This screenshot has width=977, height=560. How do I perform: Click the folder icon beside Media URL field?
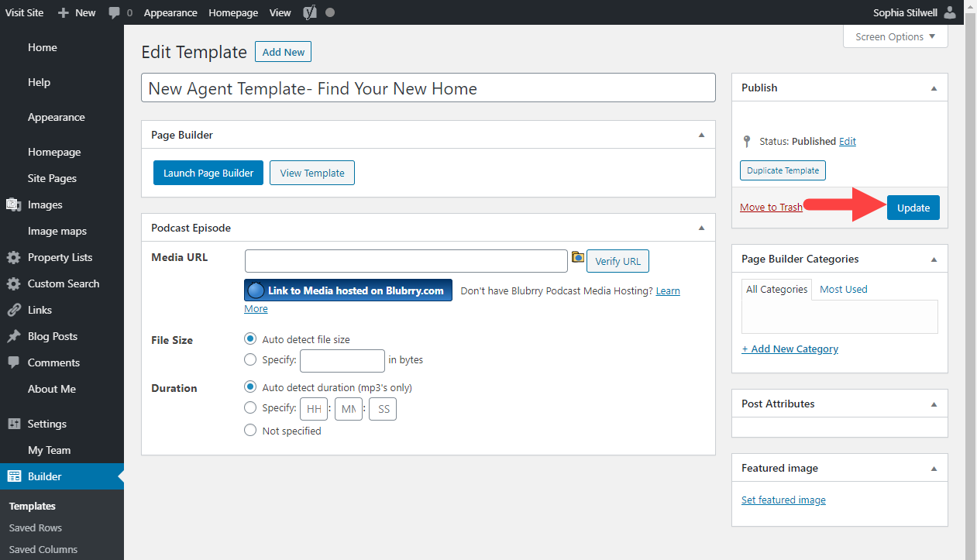(x=577, y=257)
